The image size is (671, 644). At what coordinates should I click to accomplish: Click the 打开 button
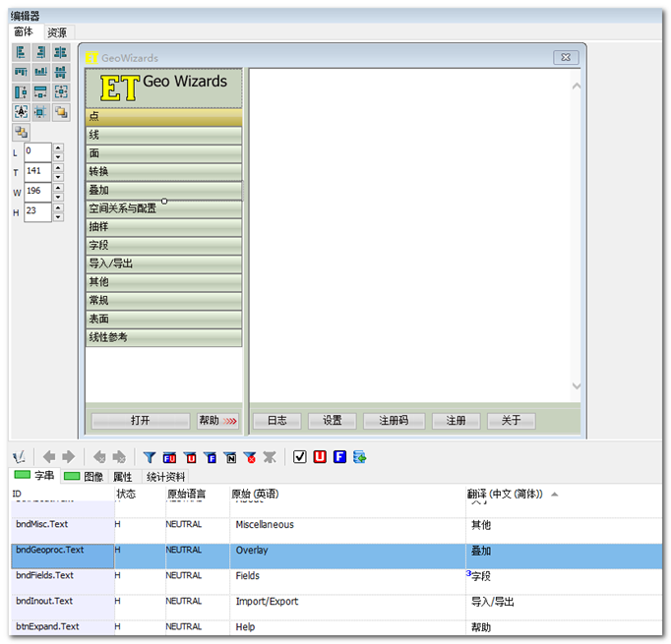(141, 421)
